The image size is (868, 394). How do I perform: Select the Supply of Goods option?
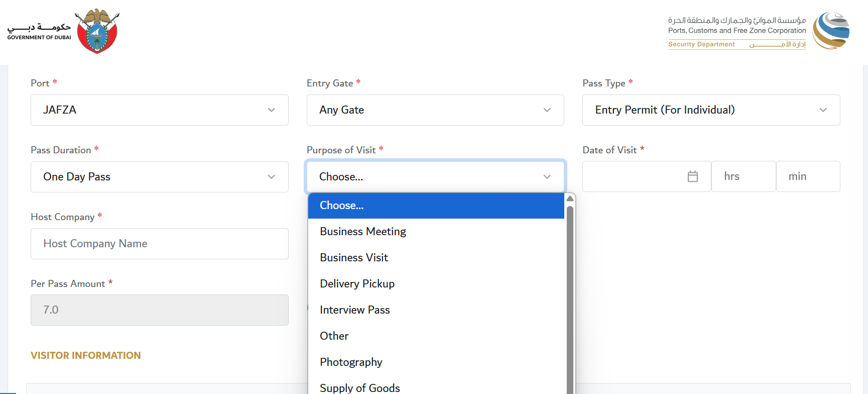[x=359, y=387]
